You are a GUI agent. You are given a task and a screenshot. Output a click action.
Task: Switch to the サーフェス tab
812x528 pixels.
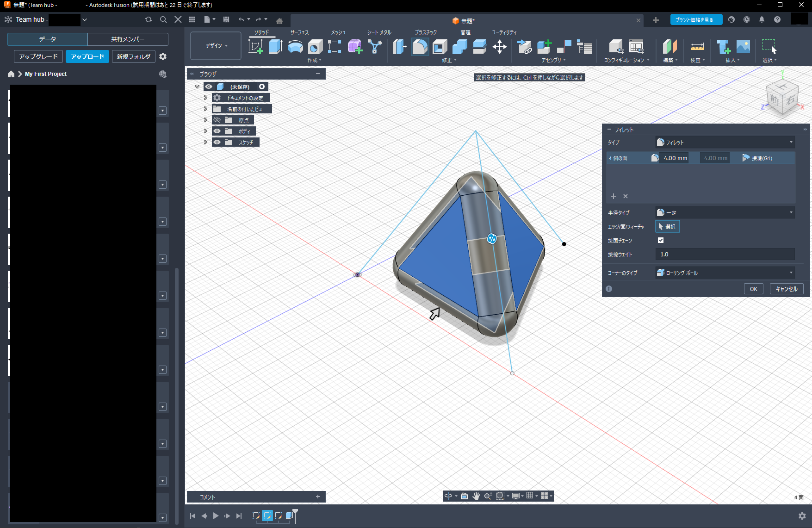(299, 32)
